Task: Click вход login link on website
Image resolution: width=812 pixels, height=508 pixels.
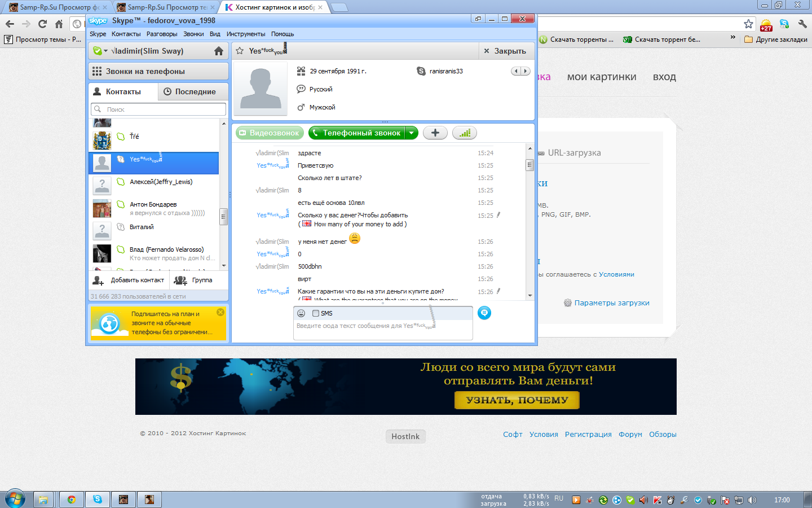Action: (664, 77)
